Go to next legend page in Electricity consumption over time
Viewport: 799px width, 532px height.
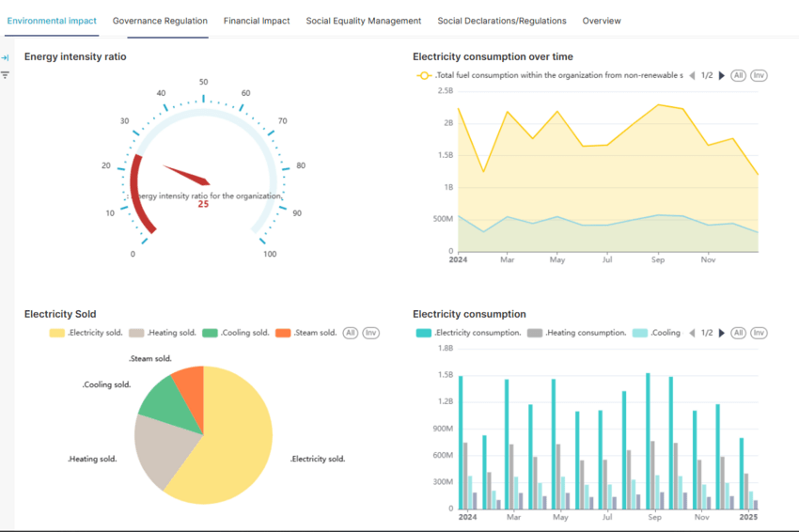[722, 75]
